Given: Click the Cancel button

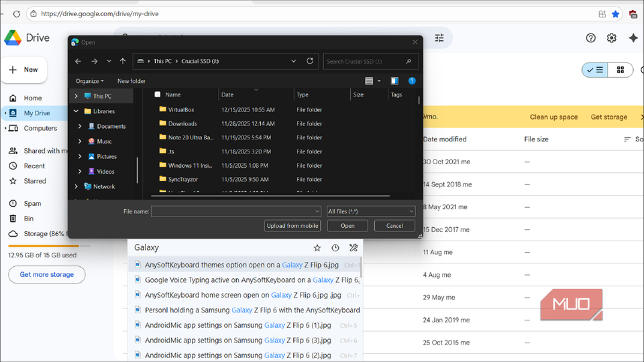Looking at the screenshot, I should 394,226.
